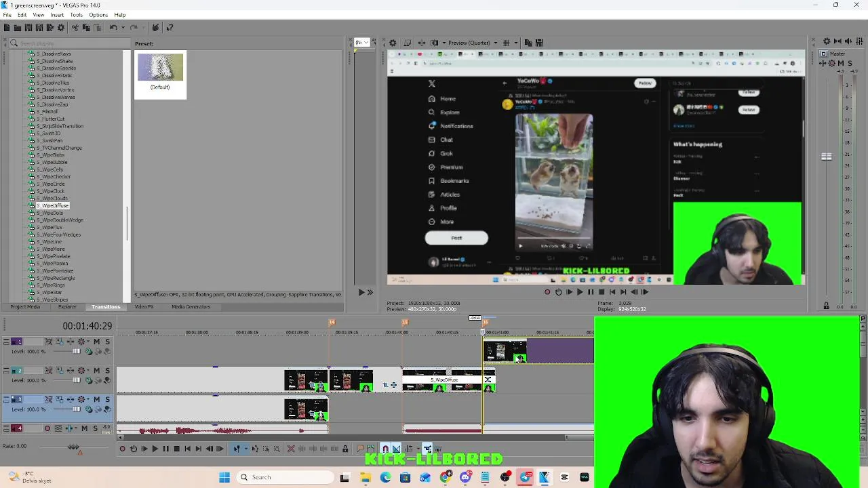The width and height of the screenshot is (868, 488).
Task: Play the timeline from the transport bar
Action: coord(155,449)
